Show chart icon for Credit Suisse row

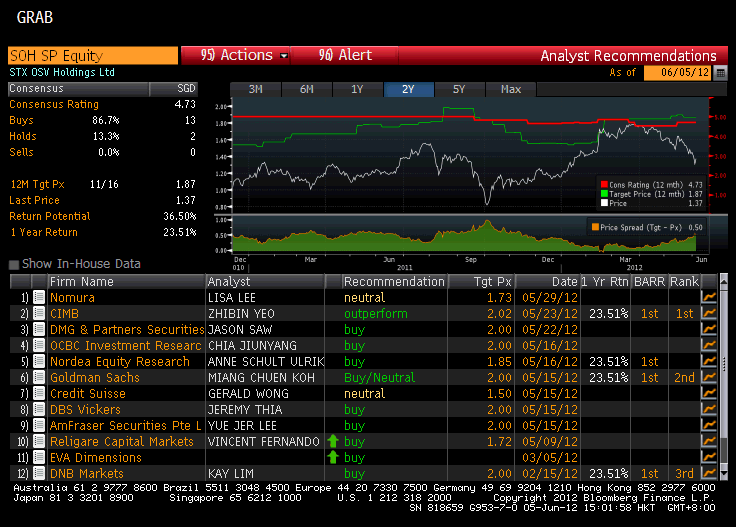point(709,393)
